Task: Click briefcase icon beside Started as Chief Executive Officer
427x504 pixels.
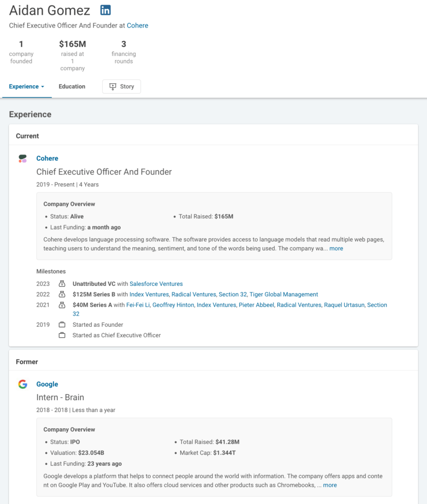Action: coord(62,335)
